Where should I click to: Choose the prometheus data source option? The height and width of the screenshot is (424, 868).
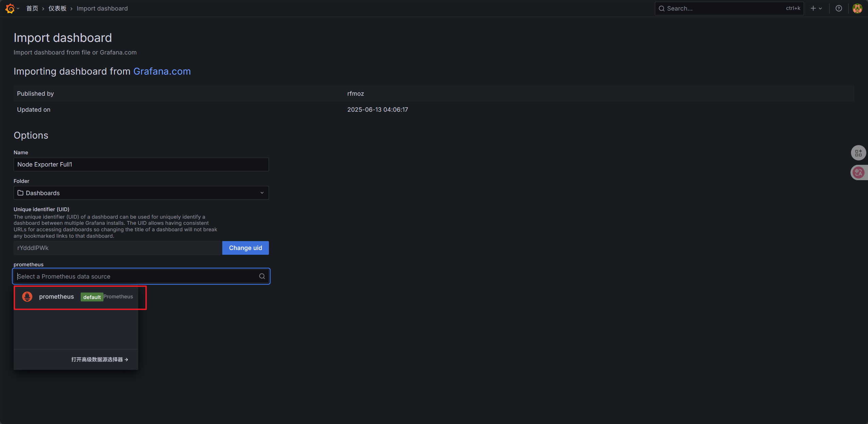76,297
